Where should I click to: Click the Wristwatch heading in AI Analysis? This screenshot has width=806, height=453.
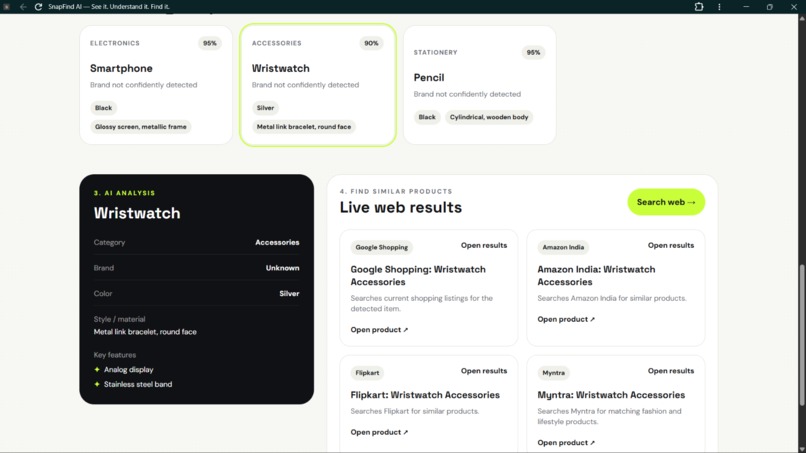click(x=137, y=213)
